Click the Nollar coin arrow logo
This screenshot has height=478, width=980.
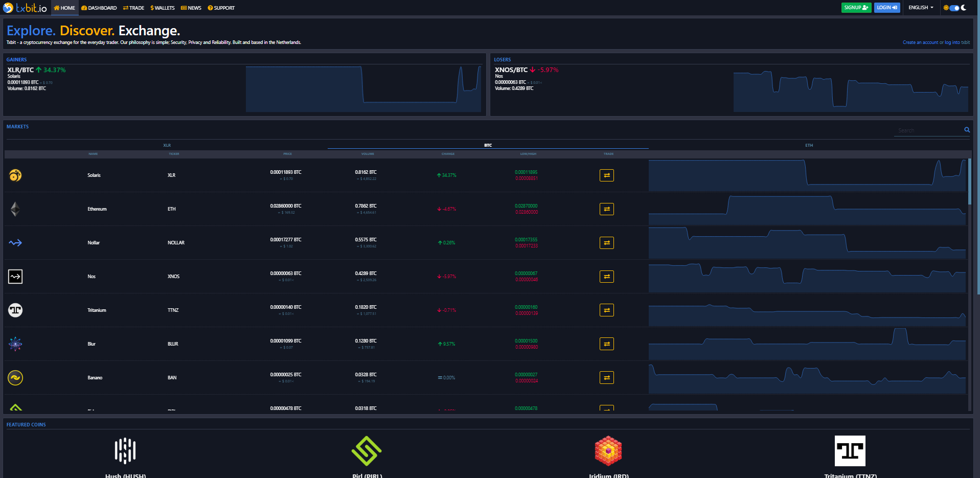click(15, 243)
